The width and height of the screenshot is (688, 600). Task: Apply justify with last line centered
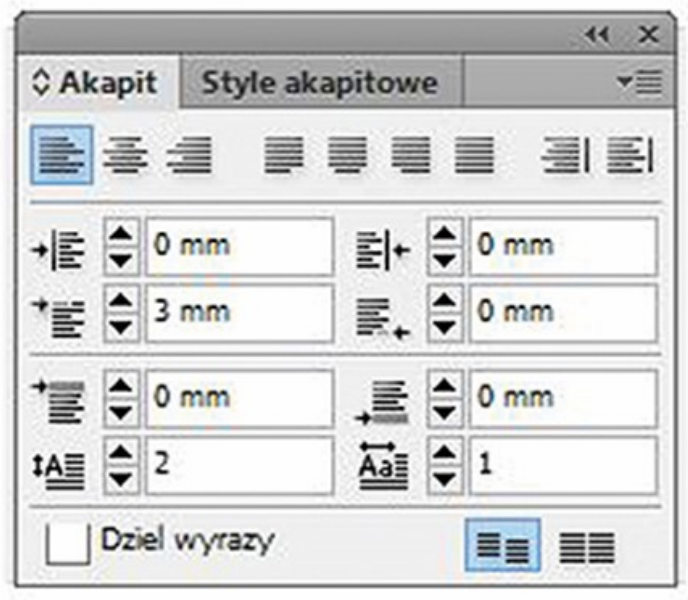pos(347,156)
